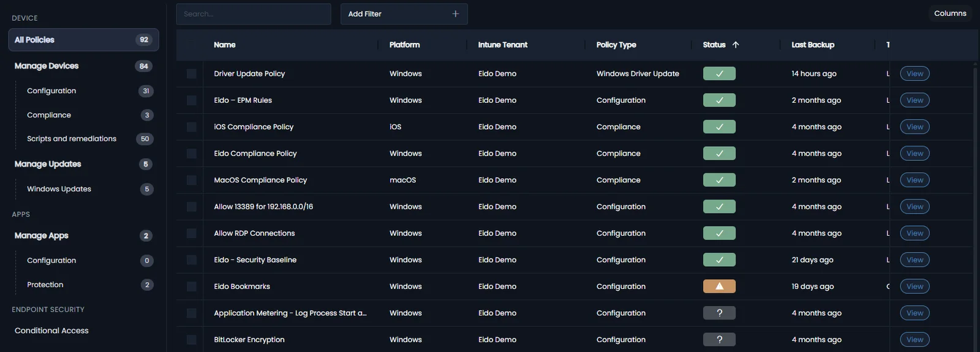The height and width of the screenshot is (352, 980).
Task: Click the unknown status icon for Application Metering
Action: (x=719, y=313)
